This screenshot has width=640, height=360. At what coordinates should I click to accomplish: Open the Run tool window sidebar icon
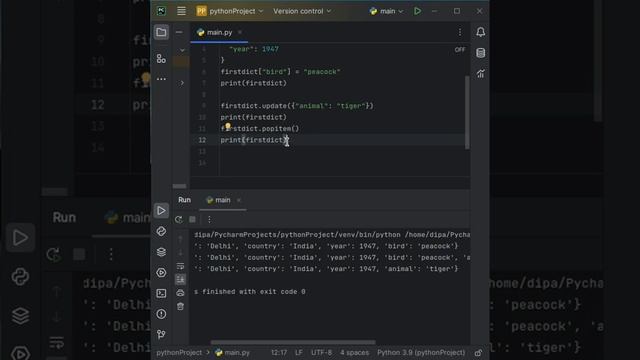pyautogui.click(x=161, y=211)
